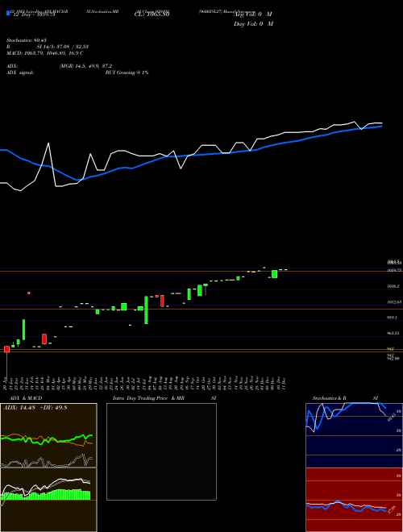This screenshot has width=403, height=532.
Task: Click the empty Intra Day Trading Price panel
Action: point(161,451)
